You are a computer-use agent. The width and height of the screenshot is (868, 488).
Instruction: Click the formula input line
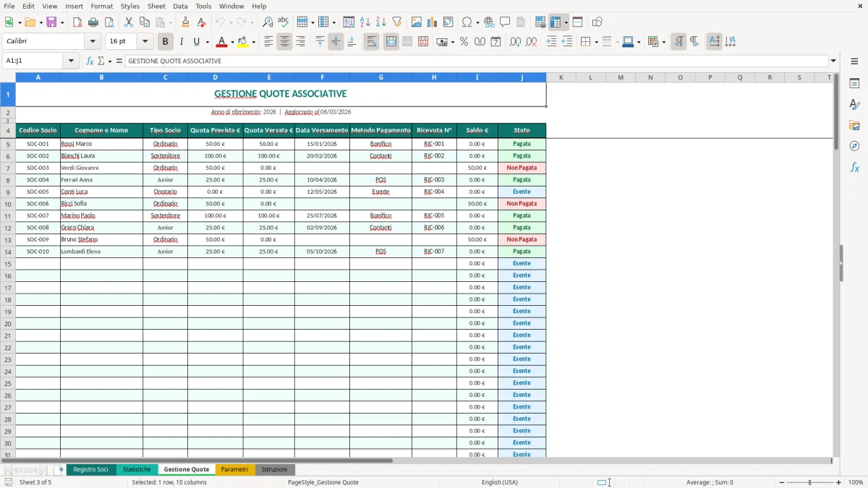tap(476, 61)
